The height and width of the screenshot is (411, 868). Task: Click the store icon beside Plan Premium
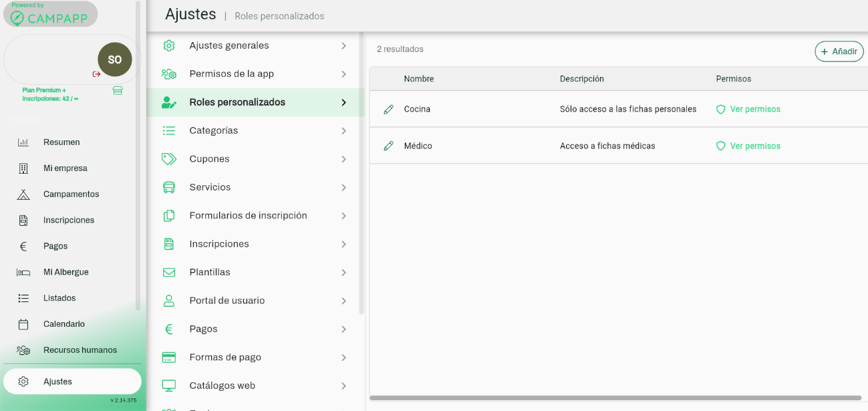click(x=118, y=90)
